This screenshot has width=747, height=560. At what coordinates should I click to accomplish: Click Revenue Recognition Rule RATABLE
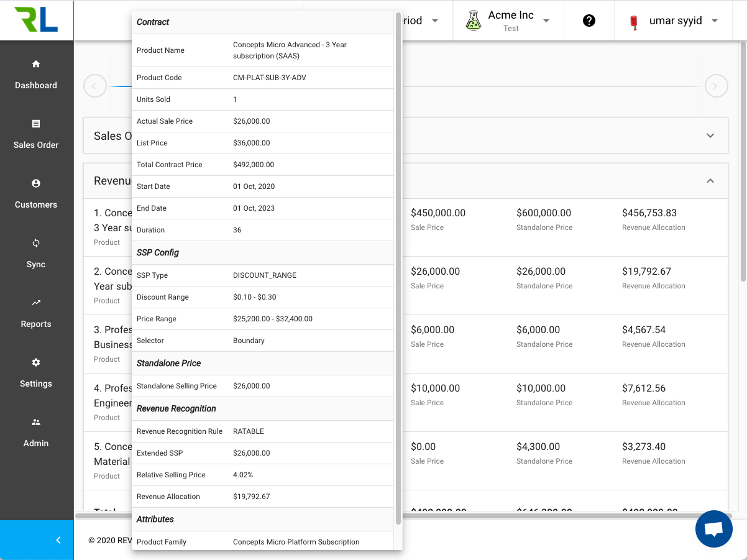click(249, 431)
